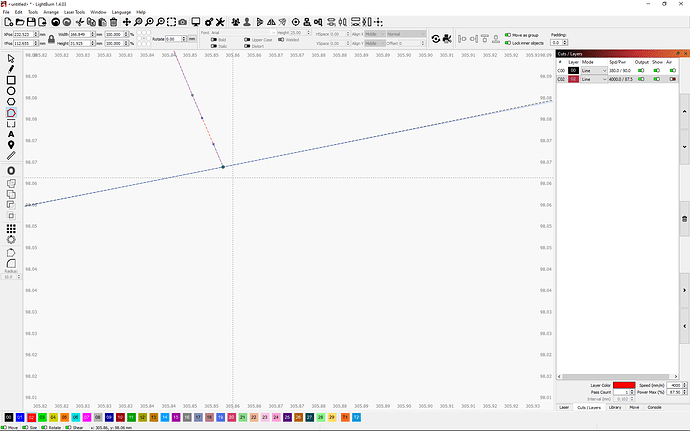The image size is (690, 431).
Task: Open the Layer Color red swatch
Action: coord(624,385)
